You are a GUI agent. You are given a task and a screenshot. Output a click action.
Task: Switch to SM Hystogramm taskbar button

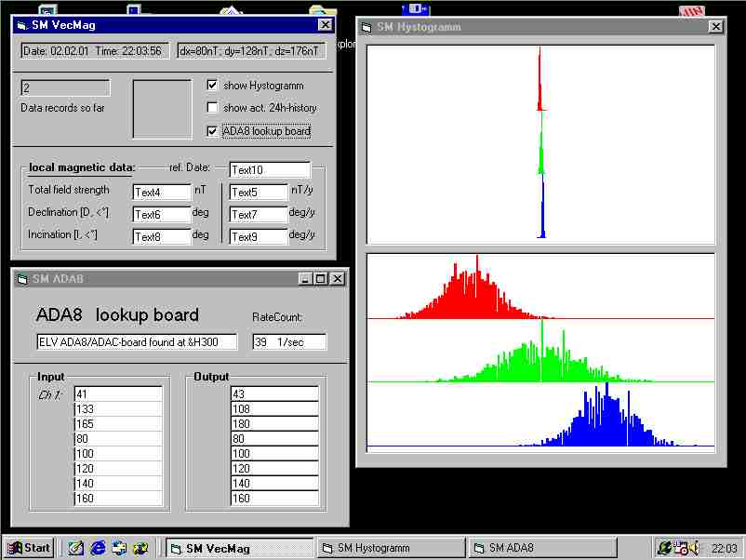[x=391, y=548]
